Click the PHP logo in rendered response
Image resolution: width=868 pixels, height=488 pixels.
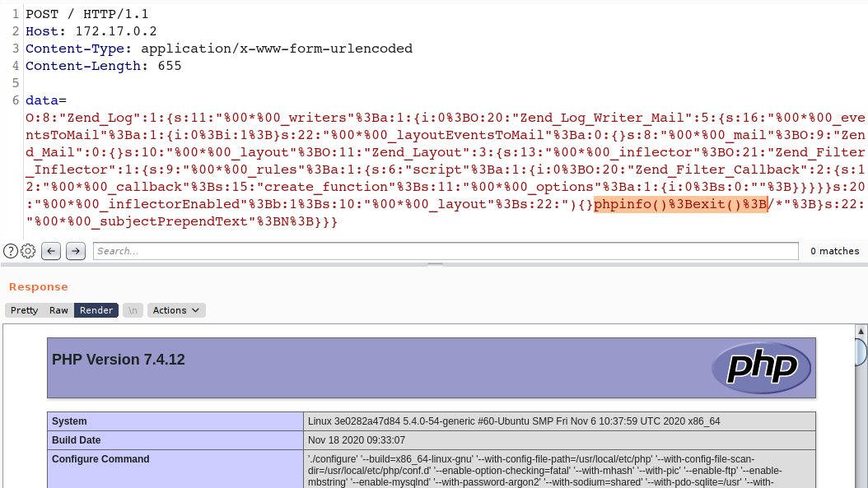coord(761,368)
